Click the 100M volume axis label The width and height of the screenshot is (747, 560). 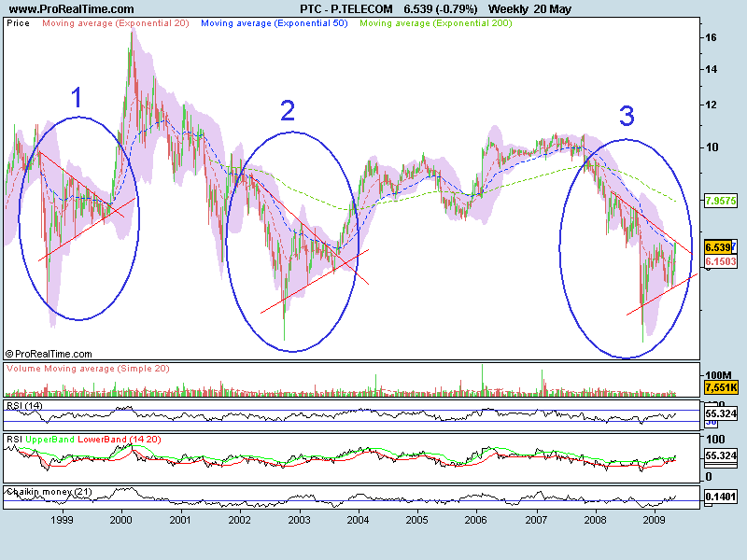click(x=718, y=375)
